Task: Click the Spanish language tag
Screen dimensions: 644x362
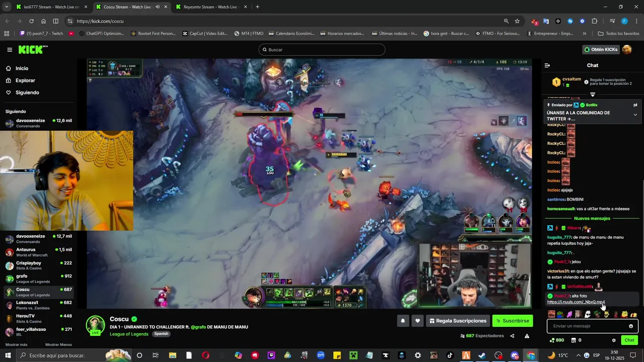Action: coord(161,334)
